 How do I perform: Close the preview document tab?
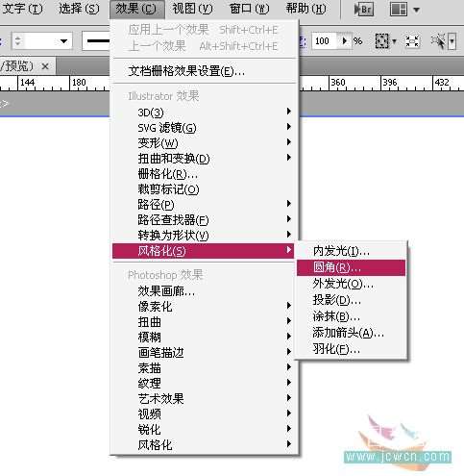point(45,66)
